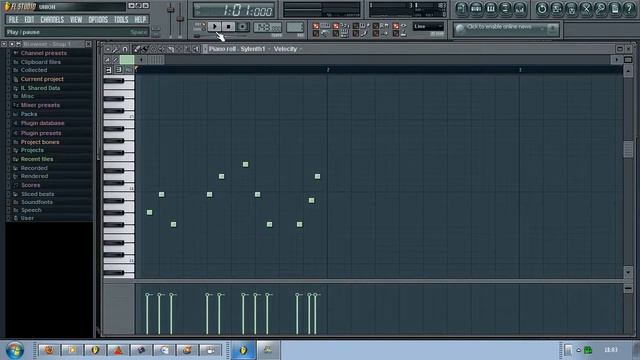Screen dimensions: 640x360
Task: Click the first velocity bar in the event editor
Action: click(x=147, y=313)
